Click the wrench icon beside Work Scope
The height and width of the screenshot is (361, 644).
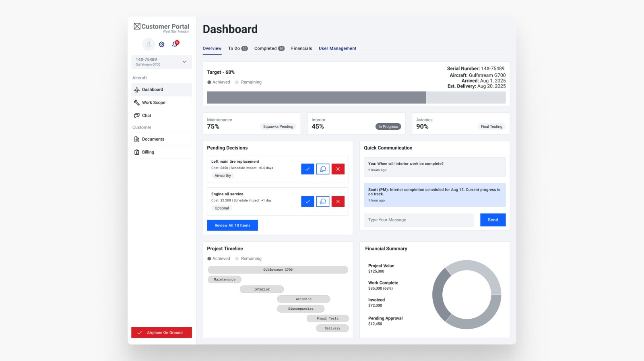click(x=137, y=103)
